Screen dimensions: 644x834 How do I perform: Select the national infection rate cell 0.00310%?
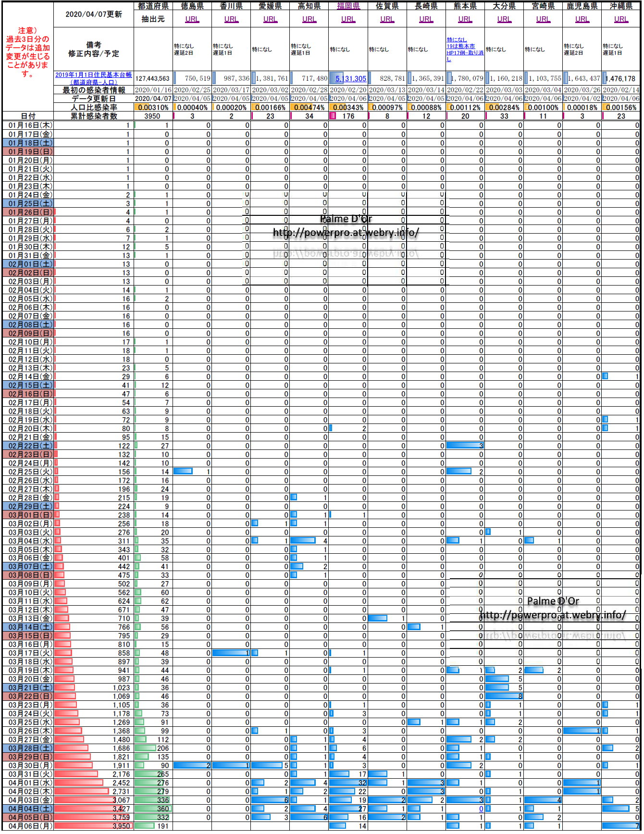pos(153,107)
